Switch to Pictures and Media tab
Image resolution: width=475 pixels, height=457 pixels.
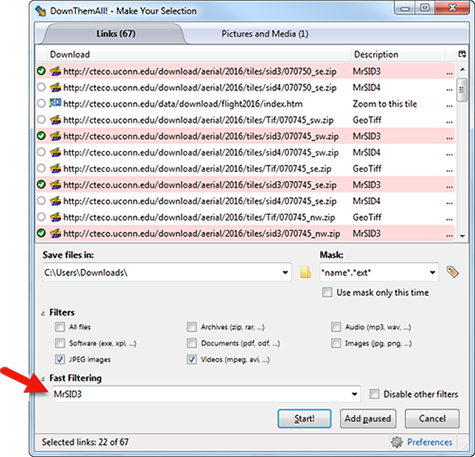coord(265,34)
